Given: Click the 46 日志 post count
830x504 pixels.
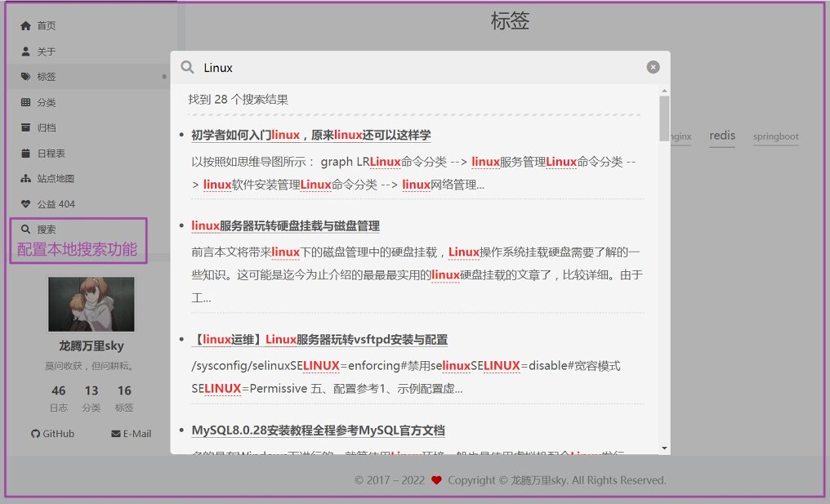Looking at the screenshot, I should (x=58, y=398).
